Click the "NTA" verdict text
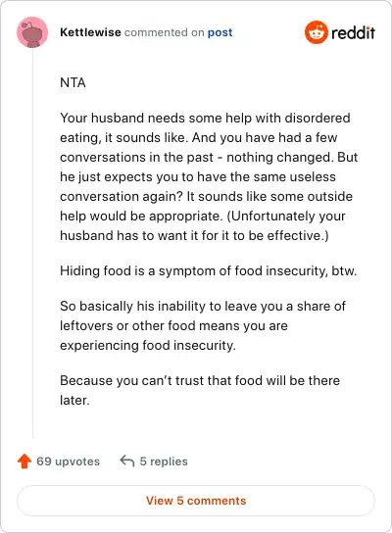Image resolution: width=392 pixels, height=533 pixels. 73,83
